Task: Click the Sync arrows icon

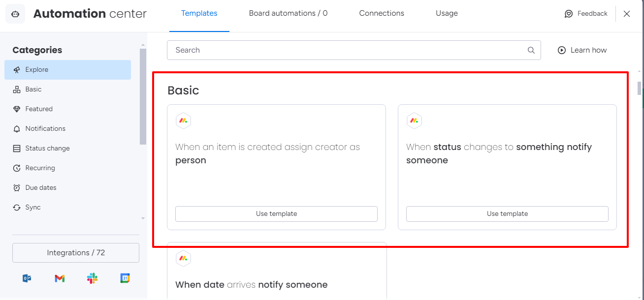Action: (x=17, y=208)
